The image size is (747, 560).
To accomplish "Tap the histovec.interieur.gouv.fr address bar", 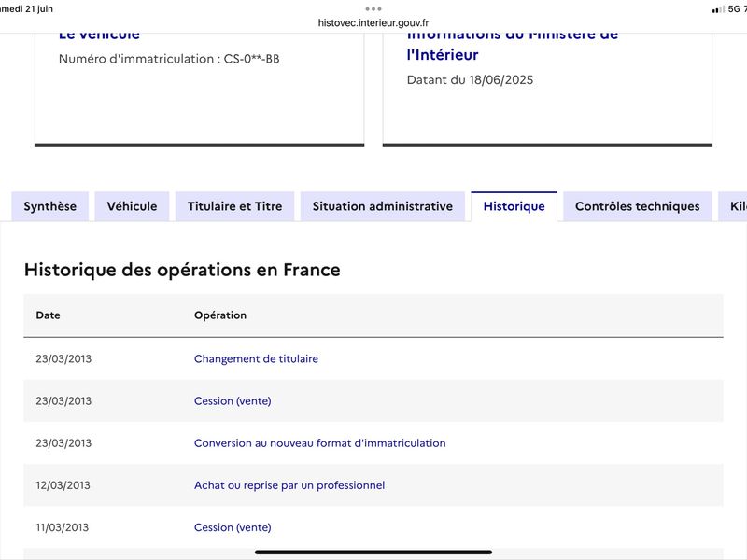I will 373,22.
